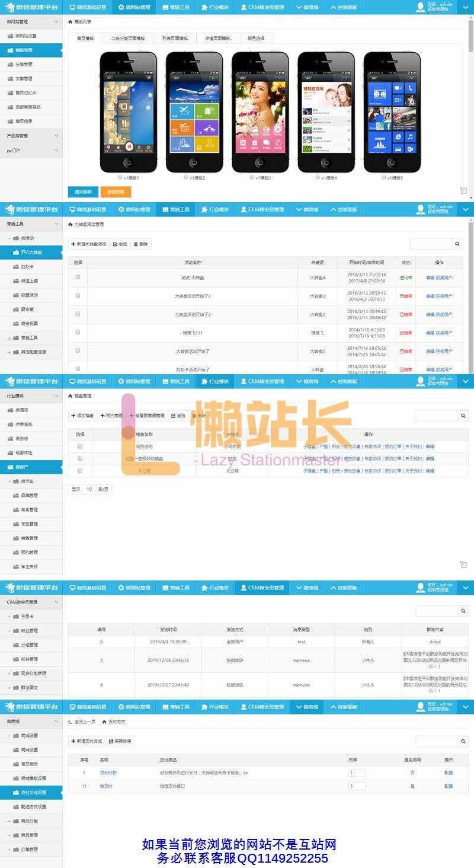The width and height of the screenshot is (474, 868).
Task: Click the folder icon of 砸金蛋
Action: 16,309
